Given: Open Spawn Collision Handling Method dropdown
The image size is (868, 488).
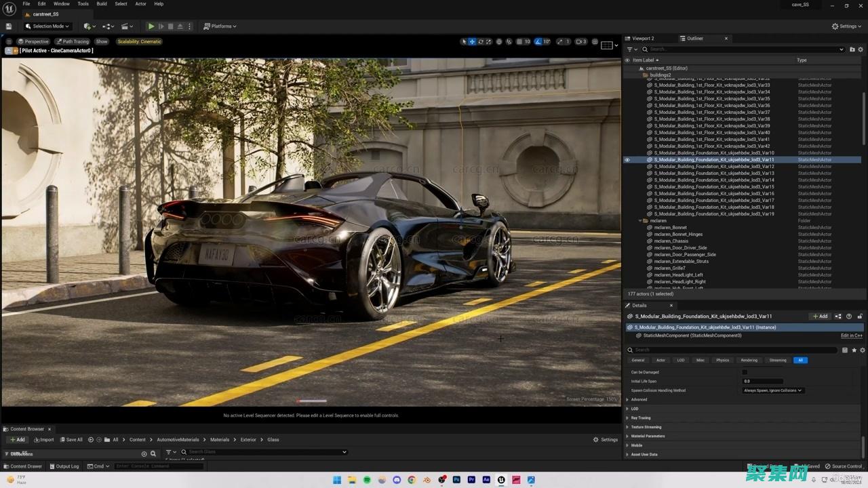Looking at the screenshot, I should click(x=773, y=390).
